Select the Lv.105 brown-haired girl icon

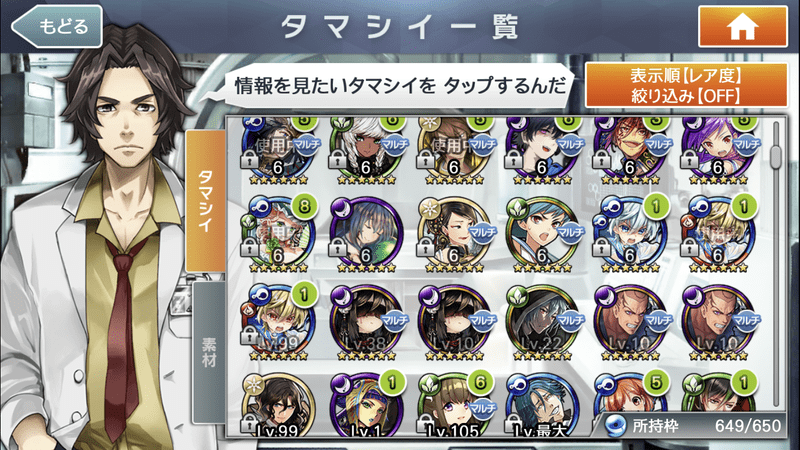tap(454, 406)
